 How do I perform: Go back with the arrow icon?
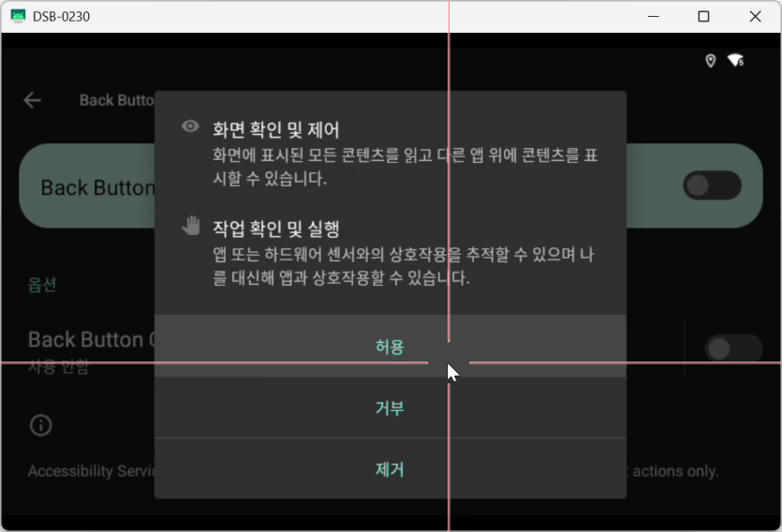[x=33, y=100]
